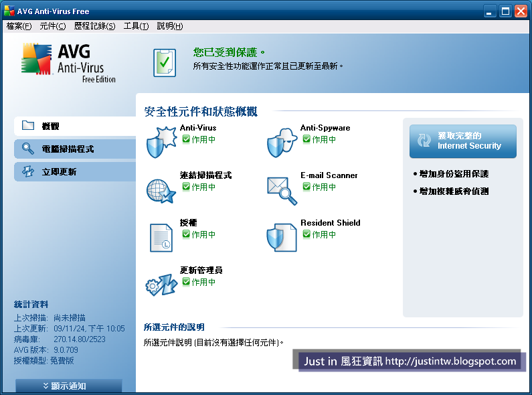Viewport: 532px width, 395px height.
Task: Click the 病毒庫 270.14.80/2523 value
Action: [80, 339]
